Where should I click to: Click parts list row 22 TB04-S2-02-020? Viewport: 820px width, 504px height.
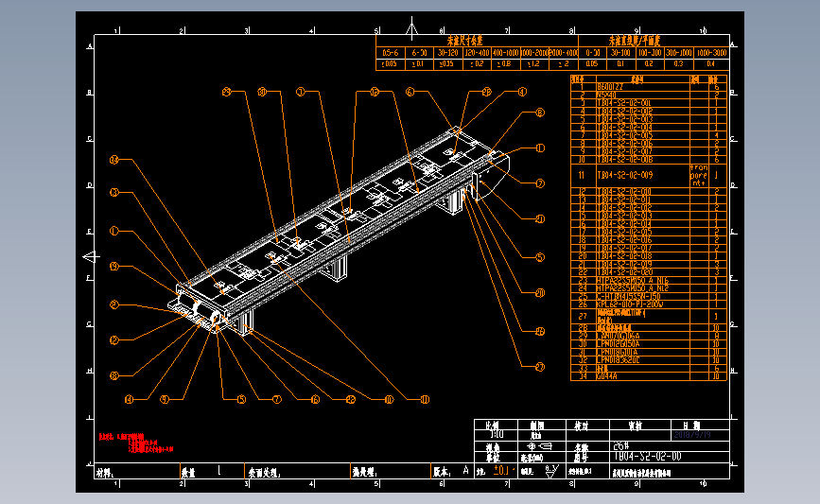[649, 272]
